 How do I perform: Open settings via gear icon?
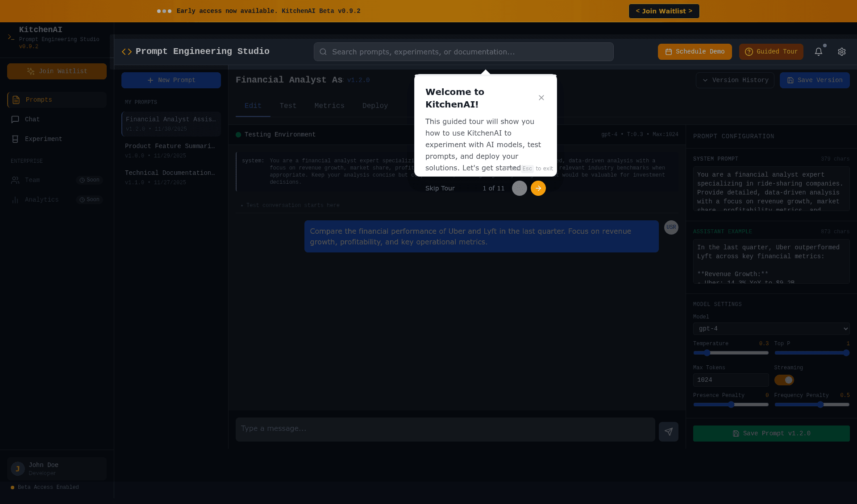(842, 51)
